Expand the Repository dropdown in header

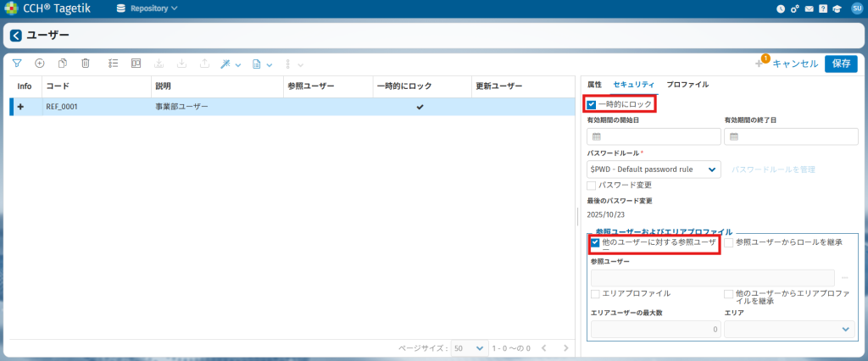pyautogui.click(x=147, y=8)
